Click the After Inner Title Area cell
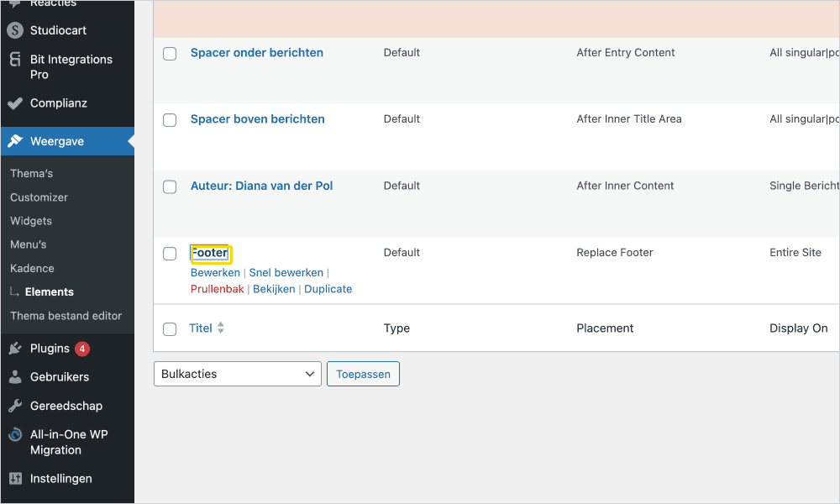 pos(629,119)
